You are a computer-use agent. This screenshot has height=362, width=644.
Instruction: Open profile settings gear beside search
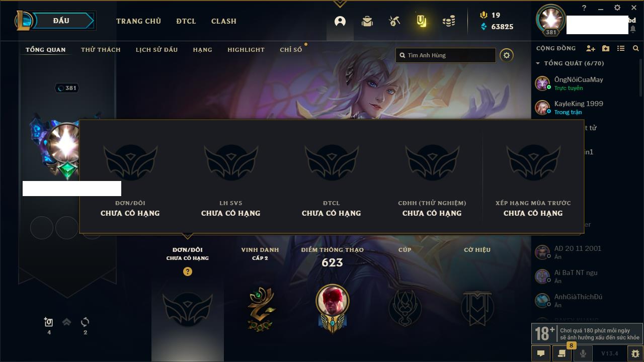click(507, 55)
